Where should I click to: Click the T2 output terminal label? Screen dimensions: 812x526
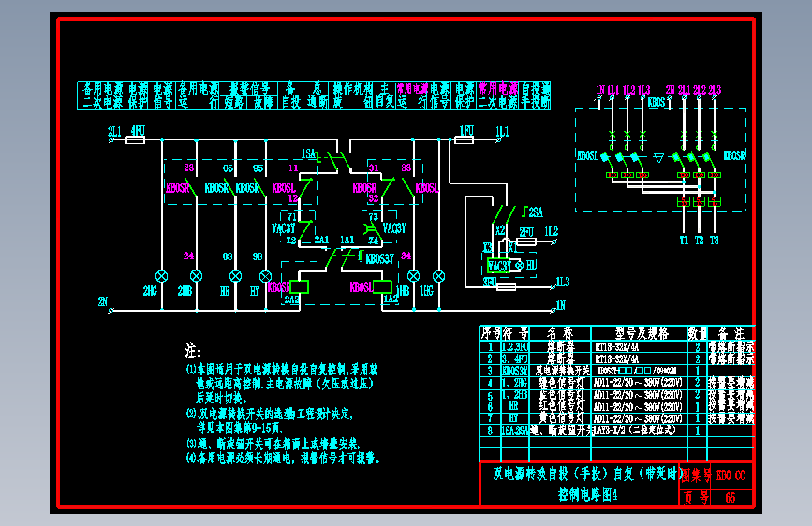point(699,241)
